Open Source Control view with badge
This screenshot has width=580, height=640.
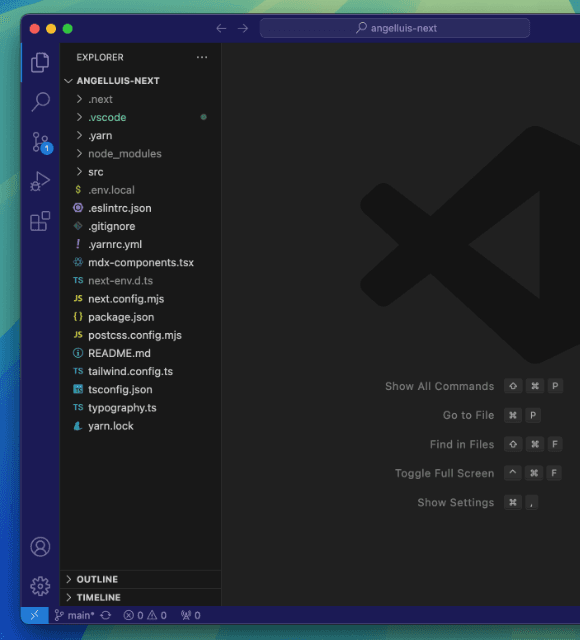(x=41, y=142)
